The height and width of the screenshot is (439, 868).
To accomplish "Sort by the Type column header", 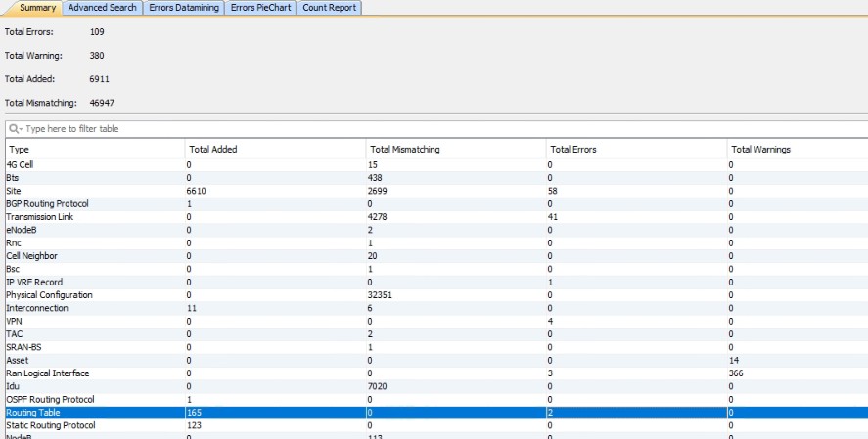I will tap(94, 150).
